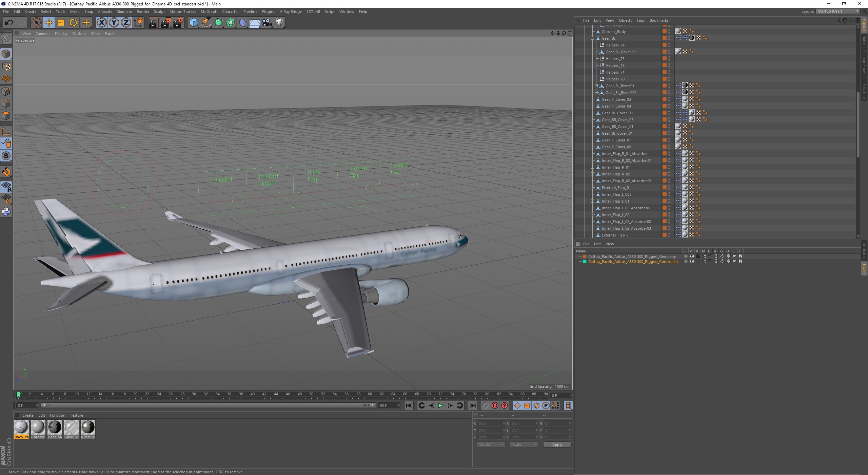The image size is (868, 475).
Task: Activate the Scale tool
Action: point(61,23)
